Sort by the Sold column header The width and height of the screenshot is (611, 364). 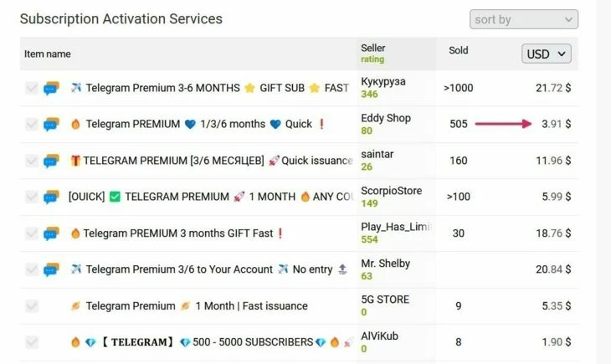click(459, 50)
